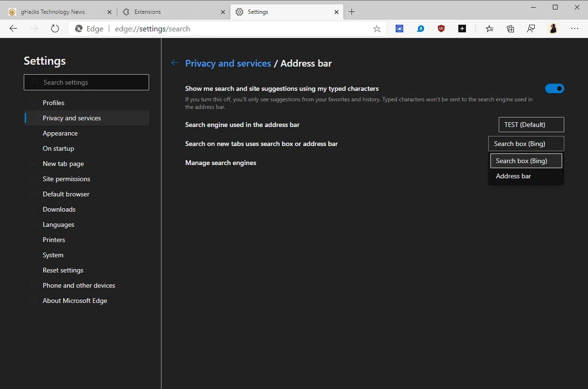Switch to the Extensions tab
Screen dimensions: 588x389
[173, 12]
